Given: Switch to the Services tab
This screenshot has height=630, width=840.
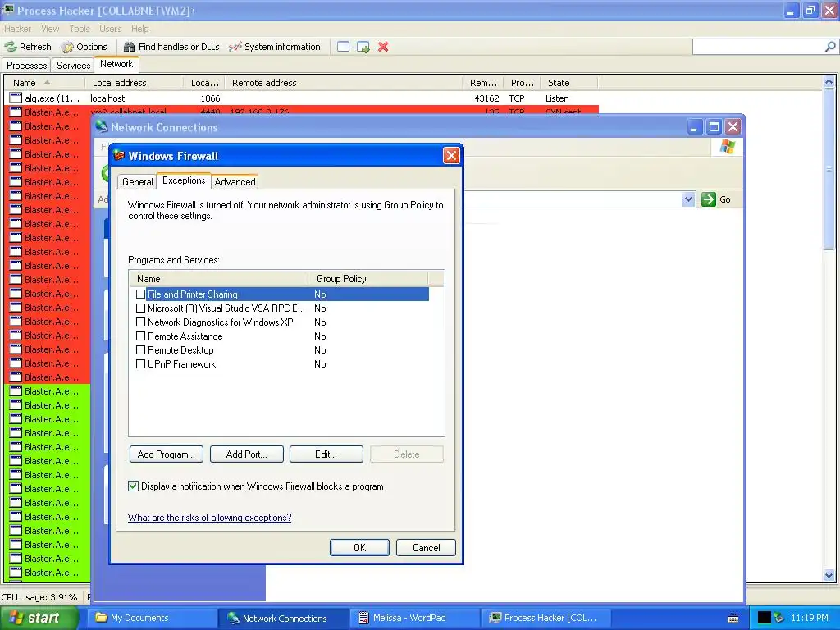Looking at the screenshot, I should 73,66.
